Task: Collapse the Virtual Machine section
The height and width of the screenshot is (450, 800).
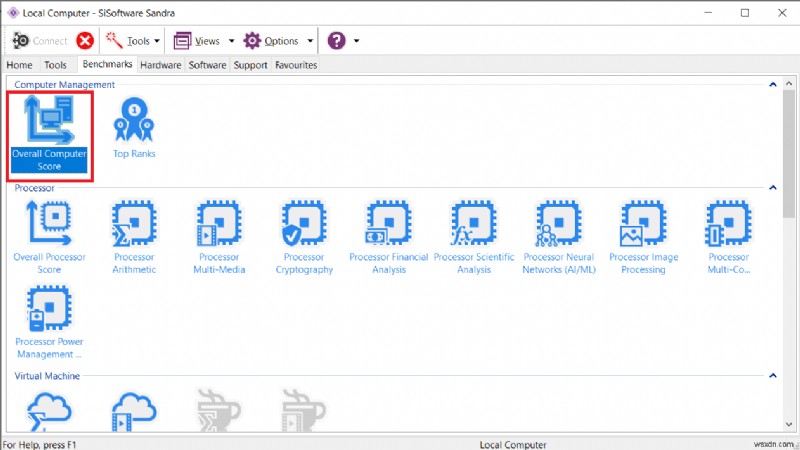Action: (773, 376)
